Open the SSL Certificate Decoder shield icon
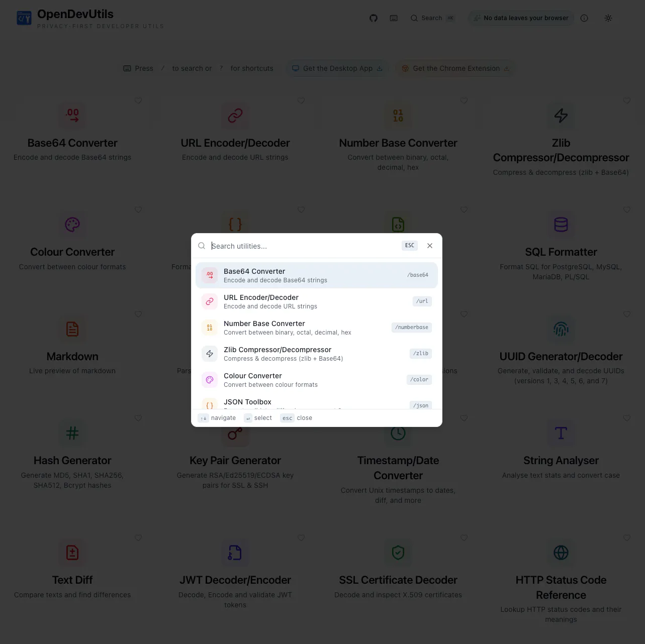This screenshot has width=645, height=644. (398, 553)
